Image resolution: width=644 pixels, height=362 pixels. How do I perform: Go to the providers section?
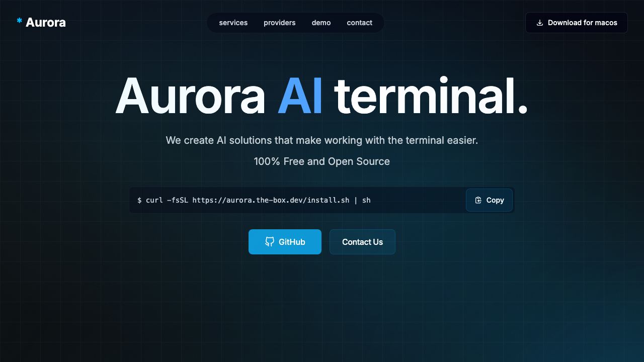coord(280,23)
